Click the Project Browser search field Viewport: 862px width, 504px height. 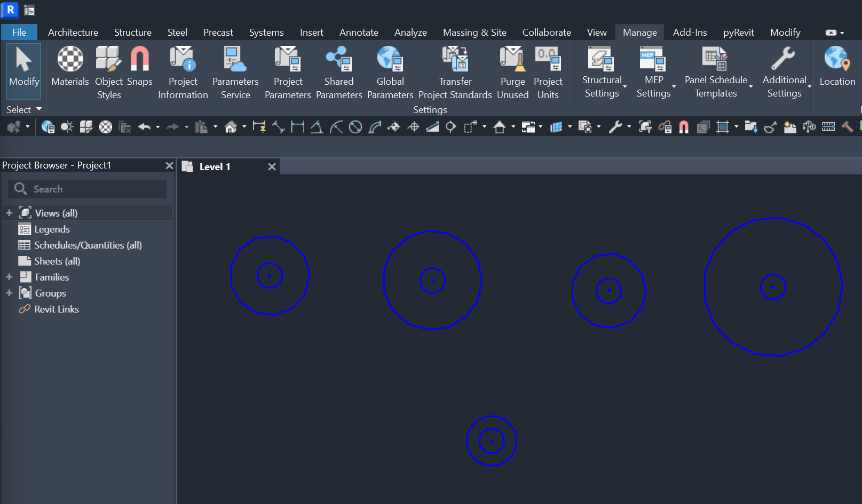click(x=88, y=189)
